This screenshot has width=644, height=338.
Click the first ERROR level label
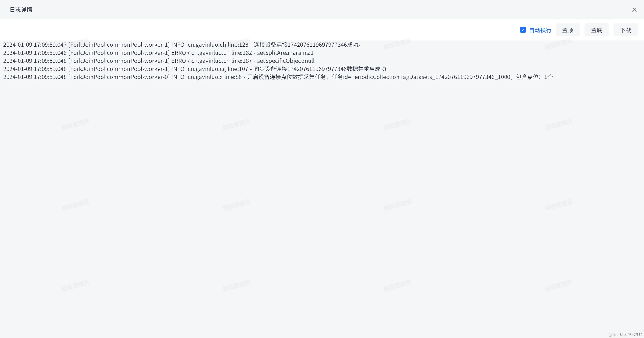pos(180,53)
